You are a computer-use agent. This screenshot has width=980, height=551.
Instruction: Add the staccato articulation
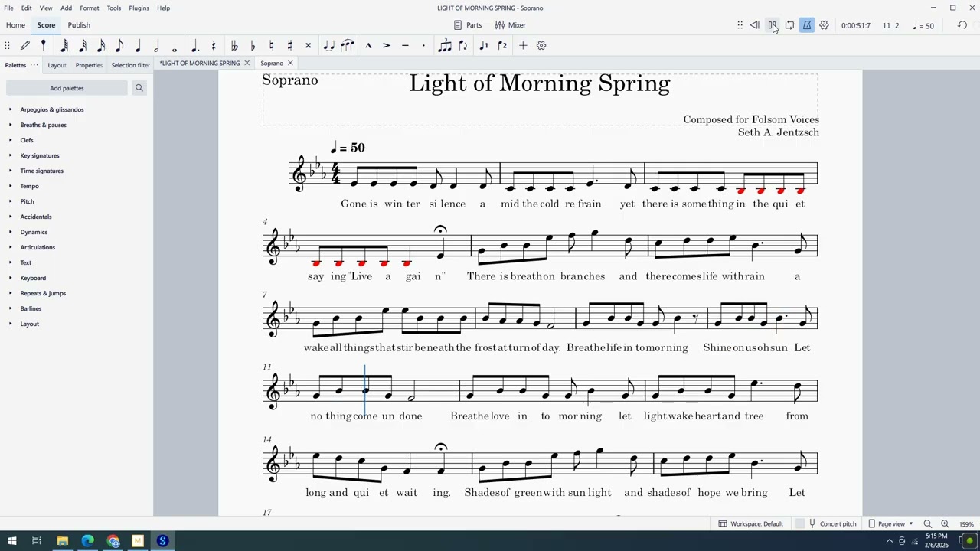423,46
